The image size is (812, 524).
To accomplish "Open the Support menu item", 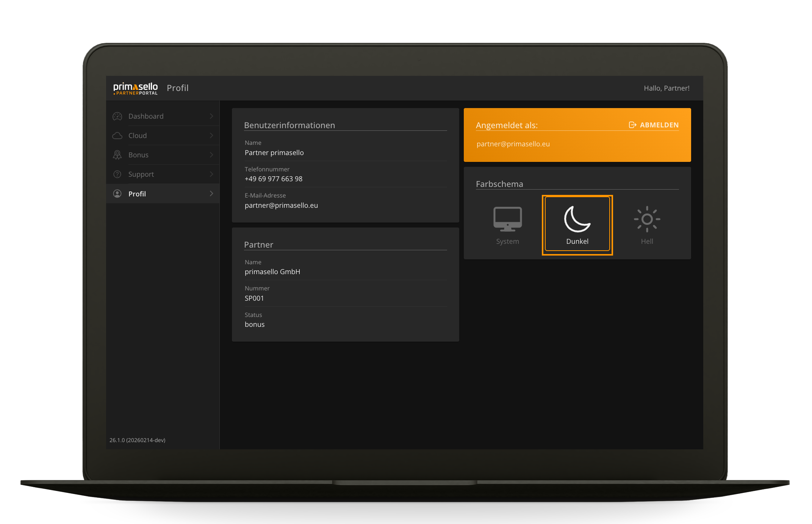I will (141, 174).
